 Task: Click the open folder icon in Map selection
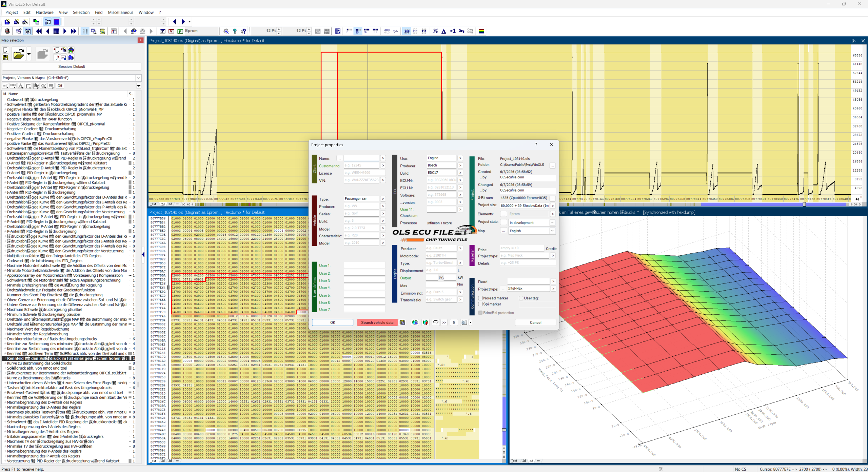18,54
